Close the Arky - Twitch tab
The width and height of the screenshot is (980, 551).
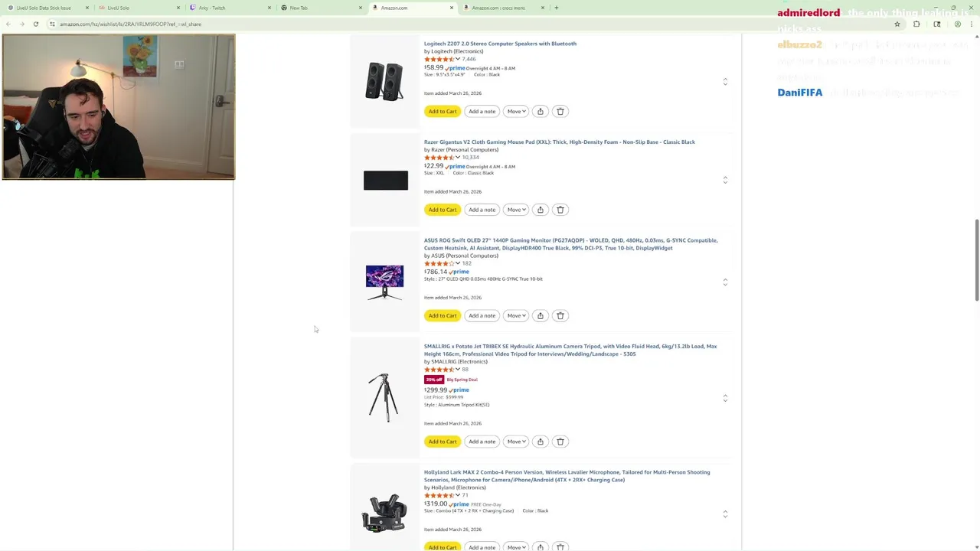pos(269,8)
